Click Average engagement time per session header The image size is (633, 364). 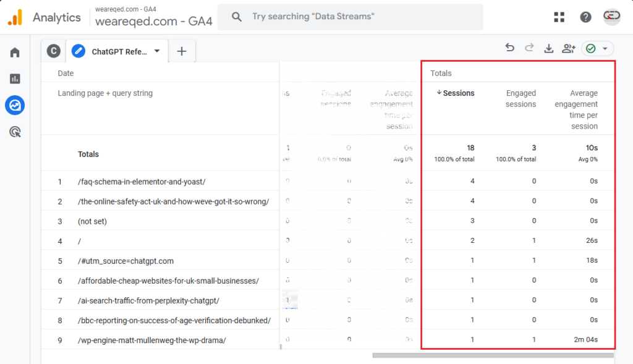576,109
